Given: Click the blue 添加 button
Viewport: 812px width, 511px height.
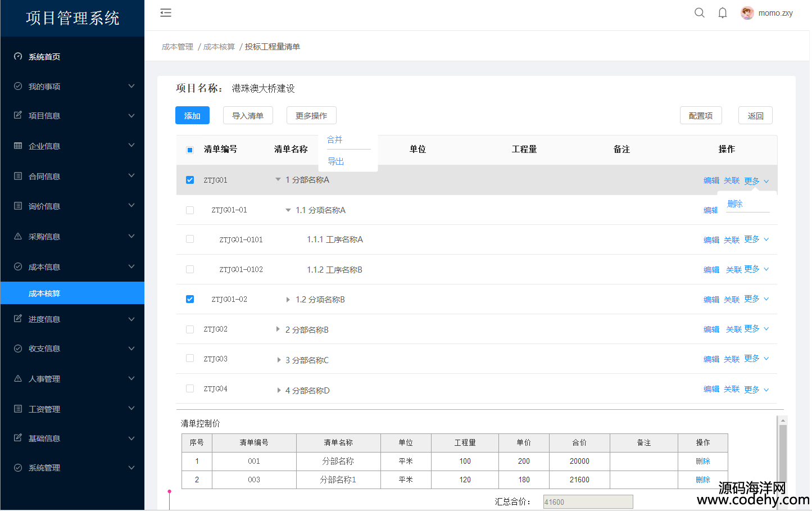Looking at the screenshot, I should pyautogui.click(x=192, y=115).
